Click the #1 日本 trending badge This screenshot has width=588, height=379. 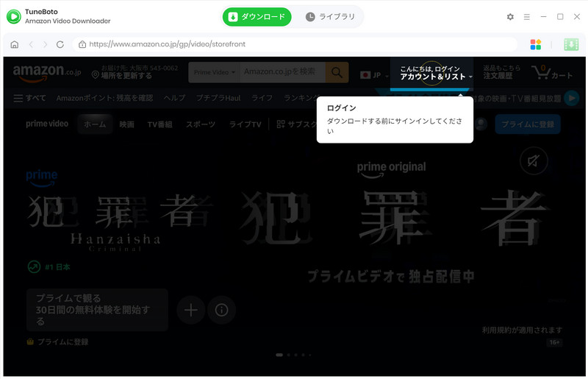coord(49,267)
